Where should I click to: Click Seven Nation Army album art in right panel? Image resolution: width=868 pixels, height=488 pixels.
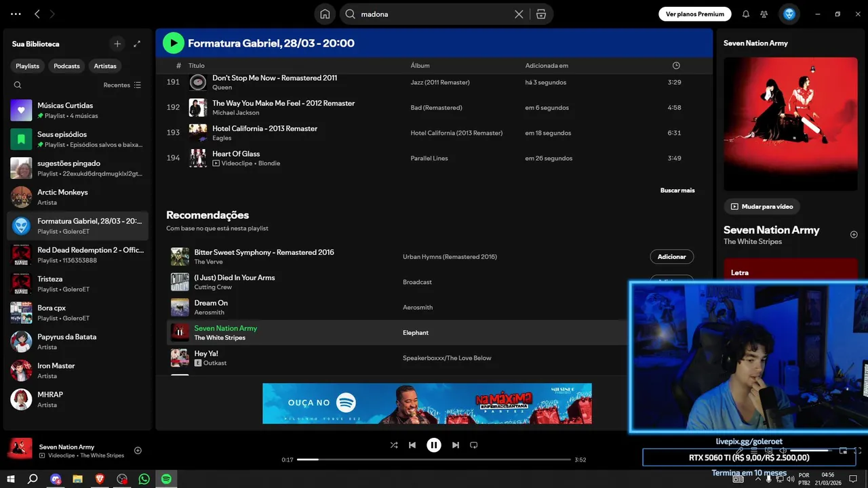[790, 124]
